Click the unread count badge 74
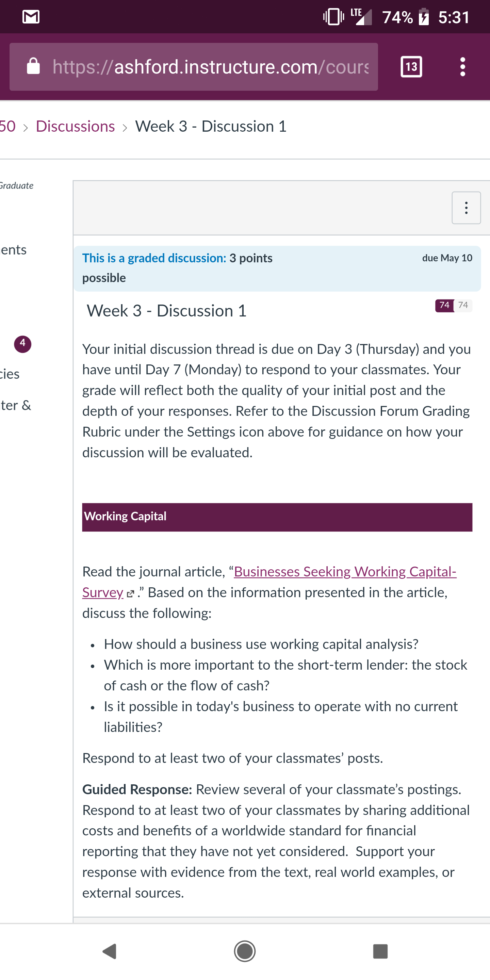The width and height of the screenshot is (490, 980). (x=444, y=305)
